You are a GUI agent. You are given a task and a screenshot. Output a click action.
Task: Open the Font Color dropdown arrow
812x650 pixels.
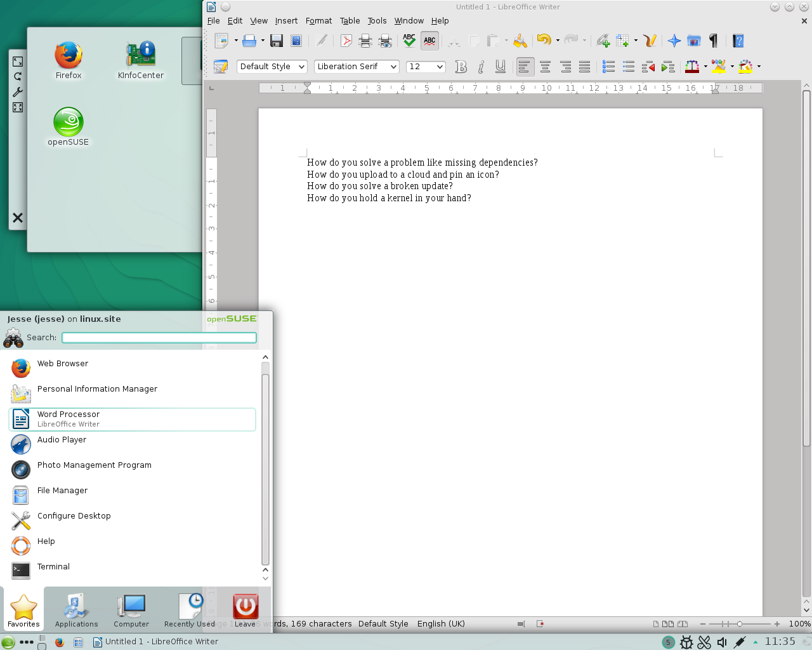pos(705,67)
